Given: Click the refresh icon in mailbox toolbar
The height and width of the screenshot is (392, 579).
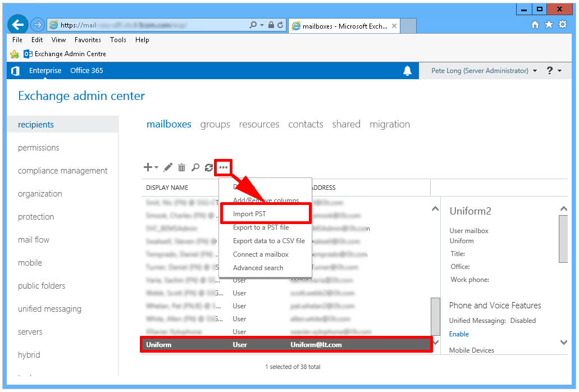Looking at the screenshot, I should click(209, 167).
